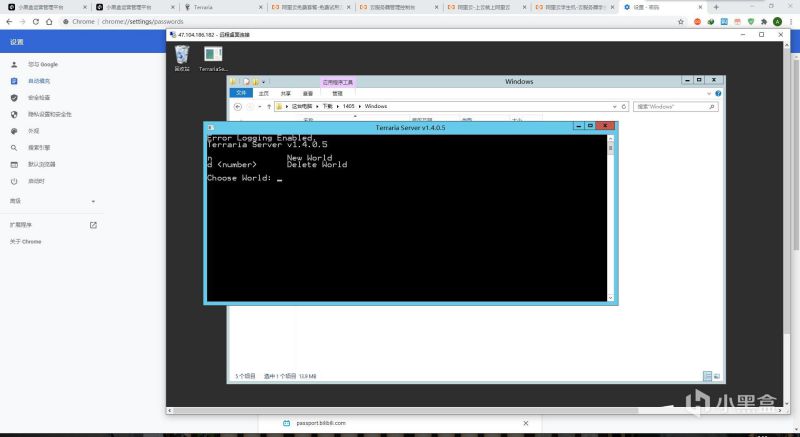Open 您与 Google in Chrome settings
The height and width of the screenshot is (437, 800).
click(x=43, y=65)
